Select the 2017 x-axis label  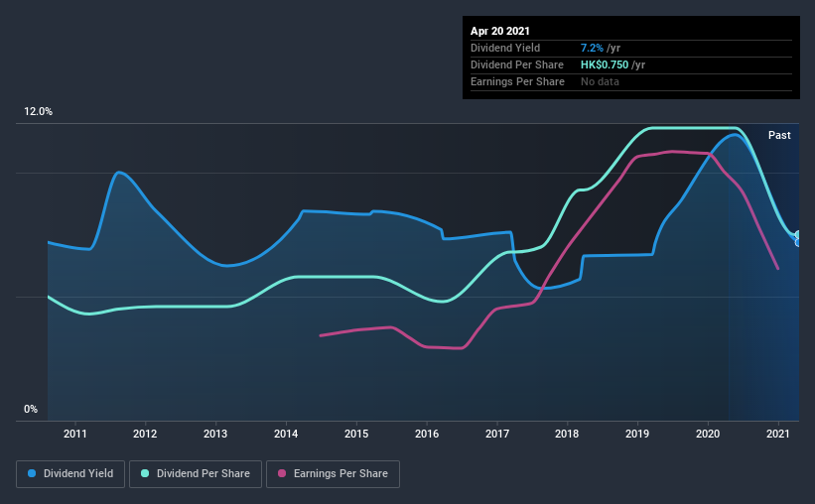[497, 434]
